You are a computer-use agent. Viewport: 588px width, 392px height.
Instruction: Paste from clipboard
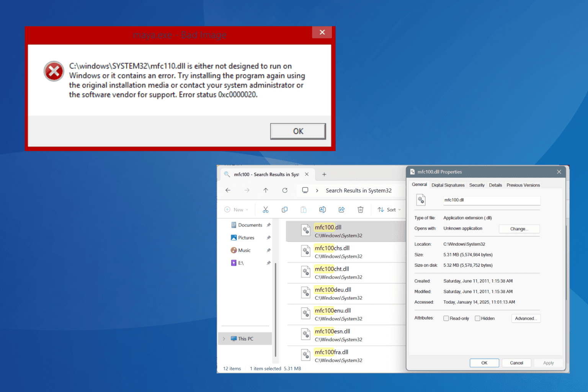pyautogui.click(x=304, y=210)
